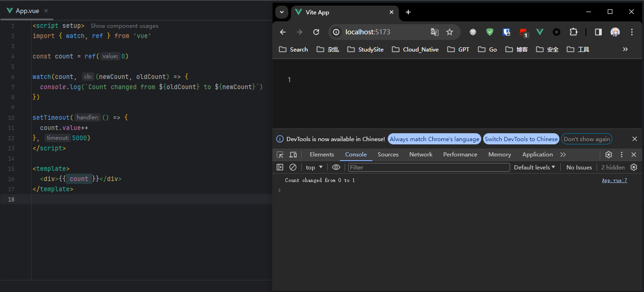Open the Memory tab
This screenshot has width=644, height=292.
(500, 155)
